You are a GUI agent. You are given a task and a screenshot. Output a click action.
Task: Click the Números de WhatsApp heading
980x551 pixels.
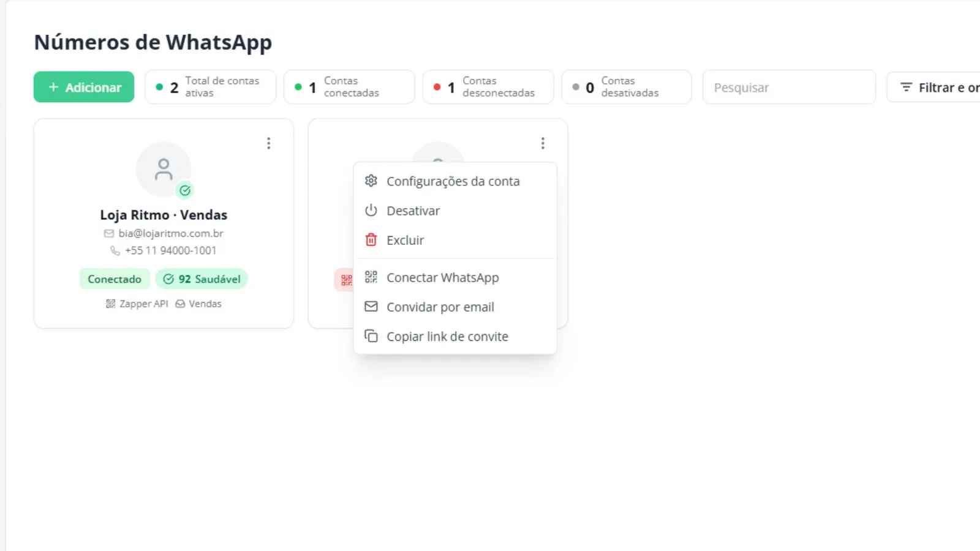pos(153,42)
